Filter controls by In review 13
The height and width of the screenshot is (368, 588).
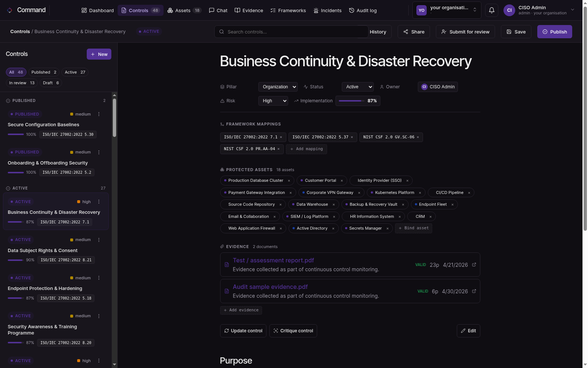click(x=22, y=83)
